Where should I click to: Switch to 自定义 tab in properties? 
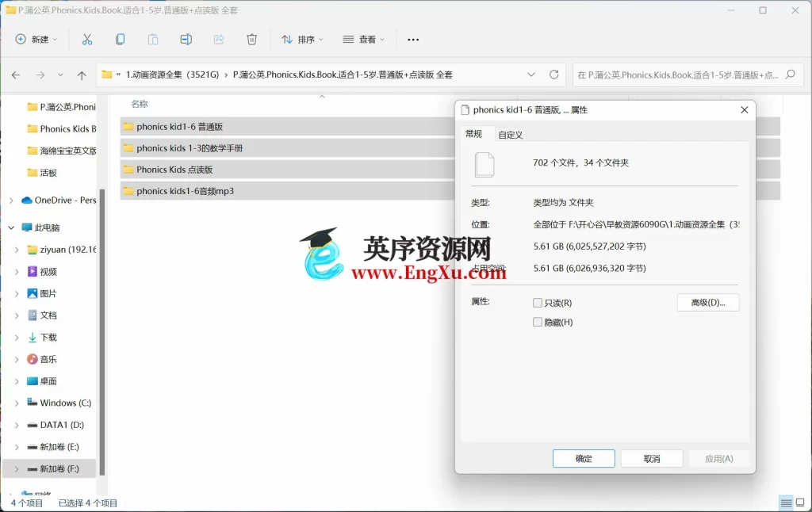pos(511,135)
